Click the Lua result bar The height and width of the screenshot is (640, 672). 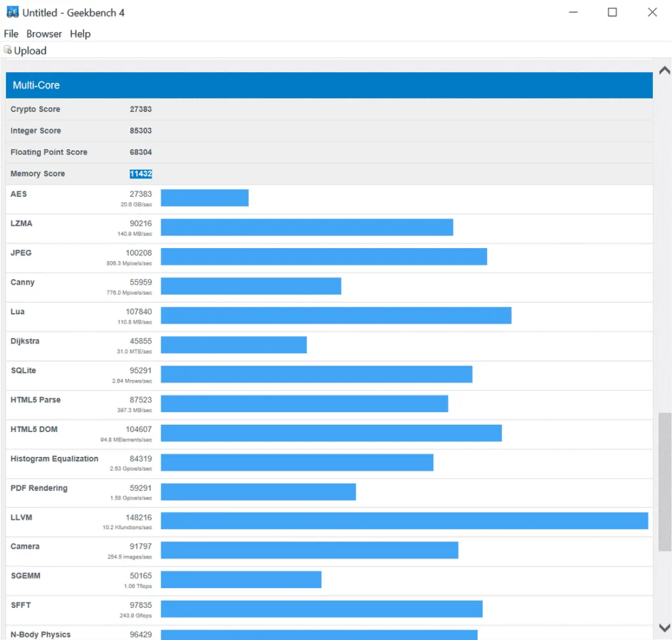336,316
